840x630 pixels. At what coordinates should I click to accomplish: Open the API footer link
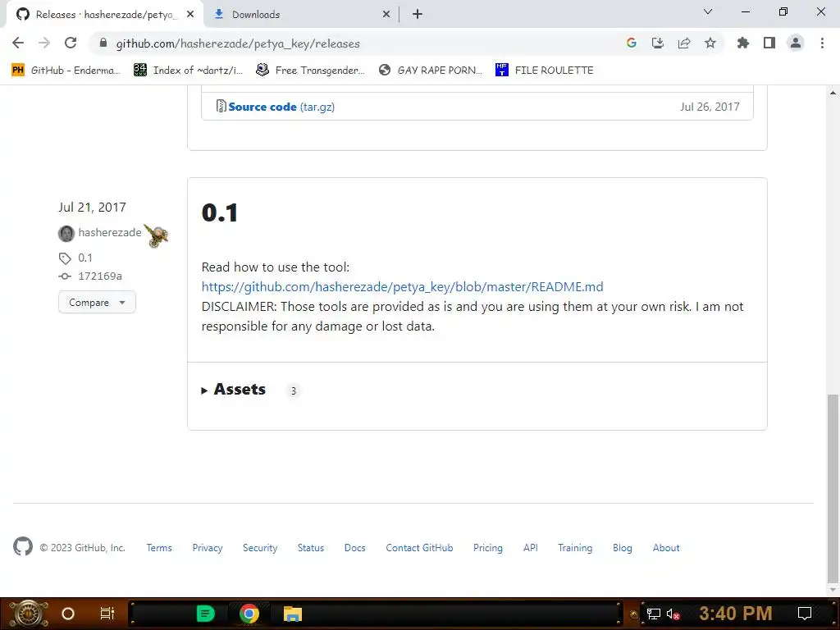pos(531,547)
